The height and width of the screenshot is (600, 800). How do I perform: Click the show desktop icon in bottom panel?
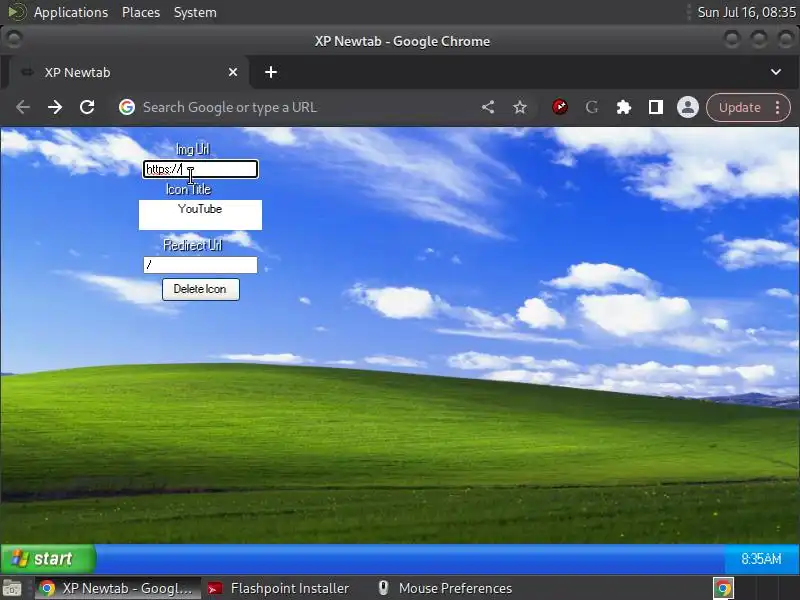pyautogui.click(x=12, y=588)
